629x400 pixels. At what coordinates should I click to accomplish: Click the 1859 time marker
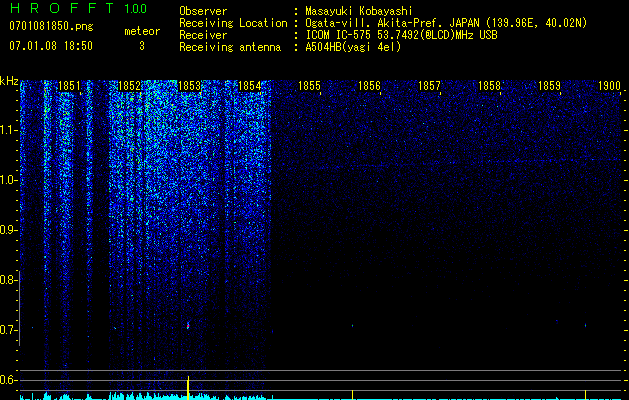[x=549, y=86]
